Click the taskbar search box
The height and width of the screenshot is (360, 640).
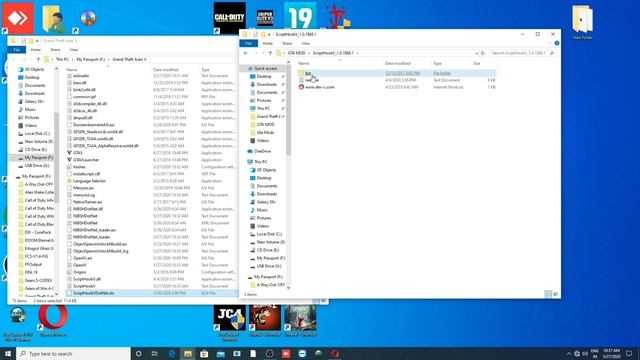pyautogui.click(x=73, y=353)
